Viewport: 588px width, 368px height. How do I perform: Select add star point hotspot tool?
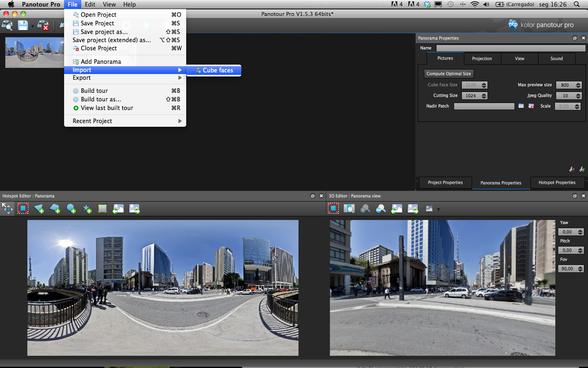pyautogui.click(x=87, y=209)
